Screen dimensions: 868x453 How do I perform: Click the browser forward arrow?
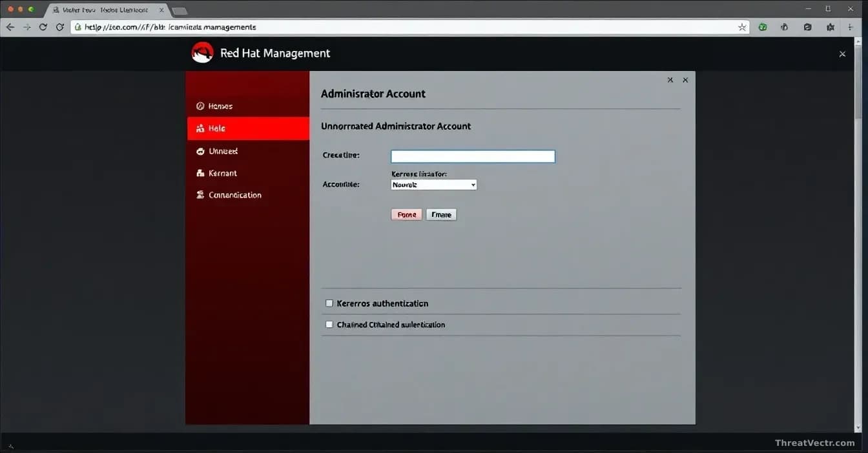click(x=26, y=27)
